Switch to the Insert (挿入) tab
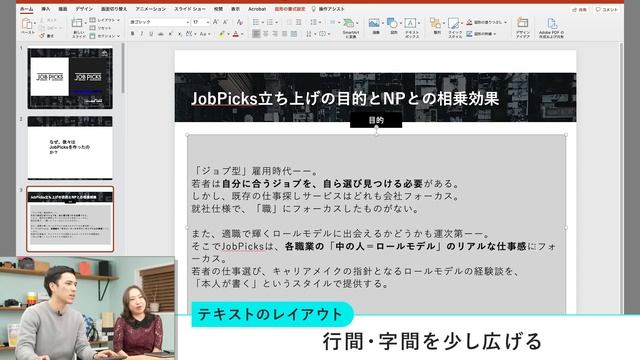 click(46, 9)
